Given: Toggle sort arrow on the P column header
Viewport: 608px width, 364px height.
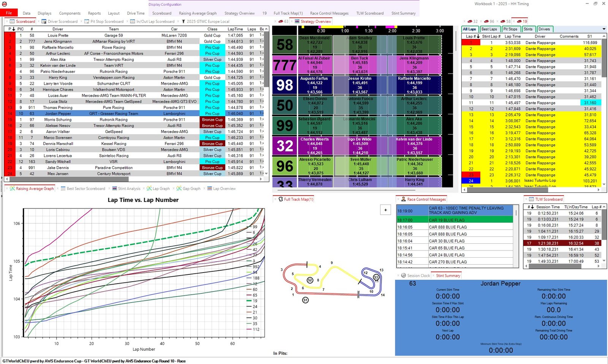Looking at the screenshot, I should [14, 29].
